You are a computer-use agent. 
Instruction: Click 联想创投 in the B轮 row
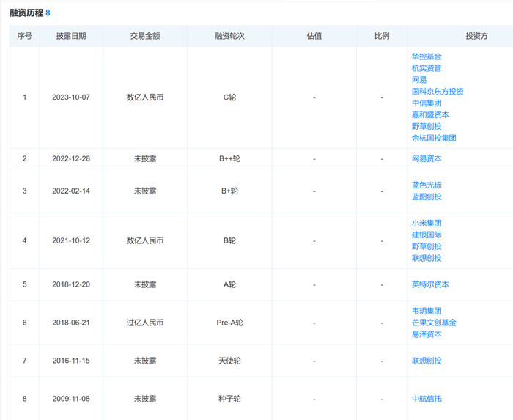[x=427, y=258]
